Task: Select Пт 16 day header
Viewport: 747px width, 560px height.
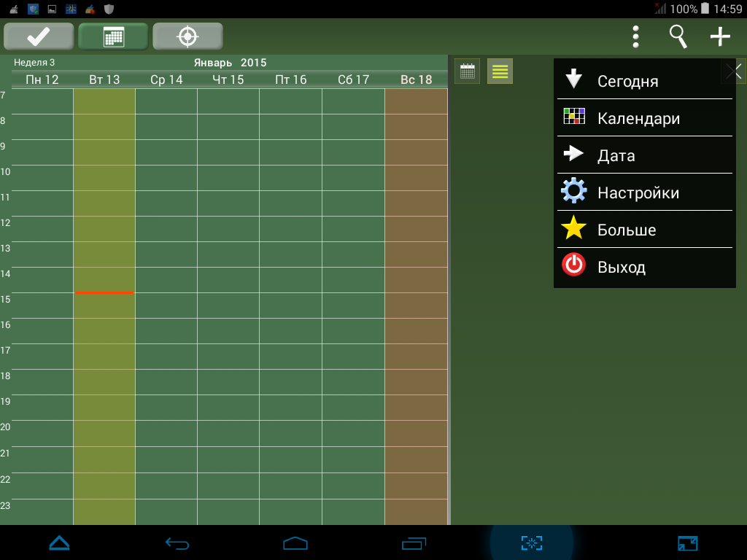Action: (290, 79)
